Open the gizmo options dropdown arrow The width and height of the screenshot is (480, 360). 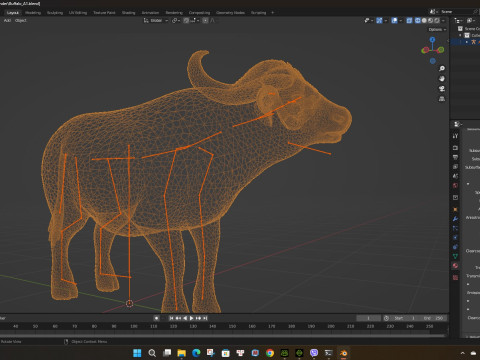[x=386, y=20]
